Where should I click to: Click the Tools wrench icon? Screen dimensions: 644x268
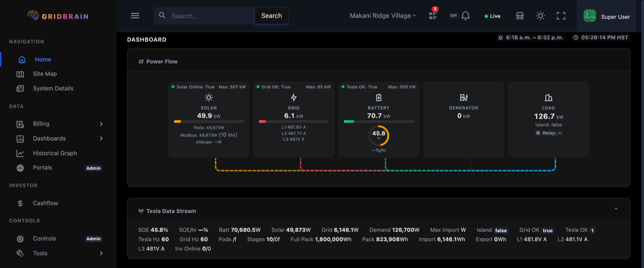[20, 254]
